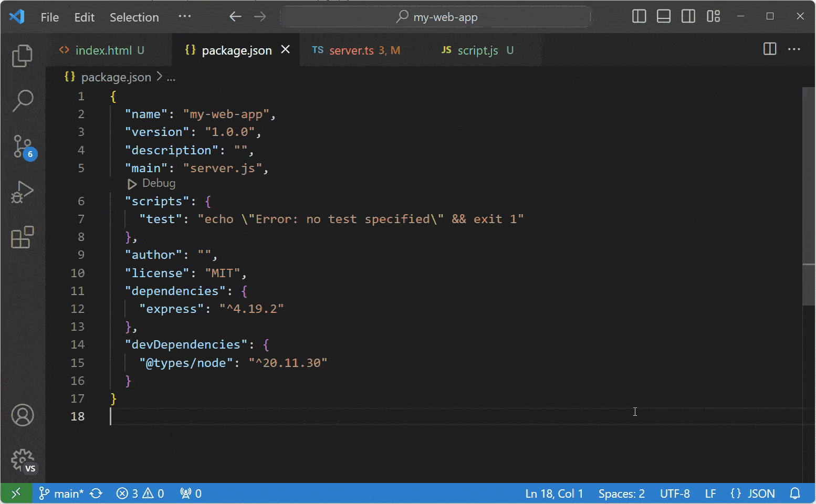Expand the breadcrumb ellipsis after package.json
This screenshot has width=816, height=504.
(171, 78)
